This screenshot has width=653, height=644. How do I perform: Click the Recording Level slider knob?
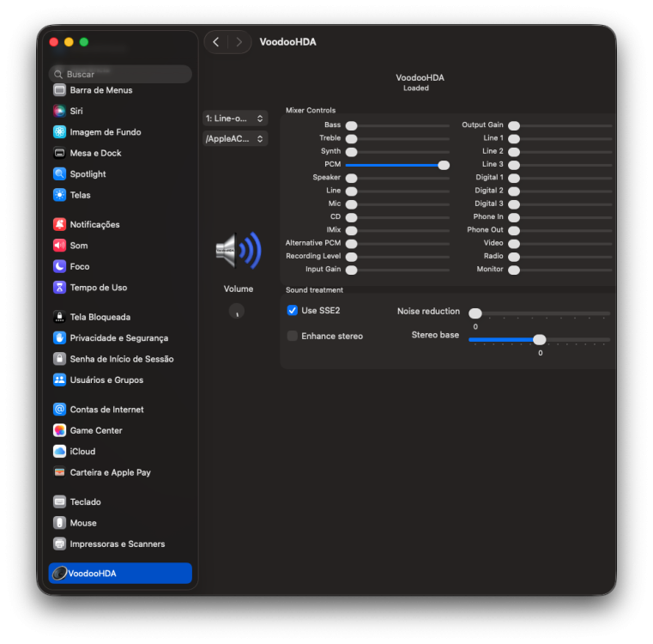pyautogui.click(x=352, y=257)
